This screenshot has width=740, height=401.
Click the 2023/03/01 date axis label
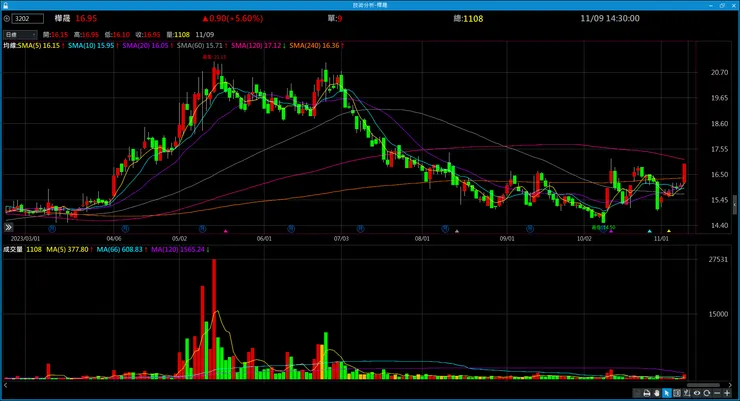click(25, 239)
